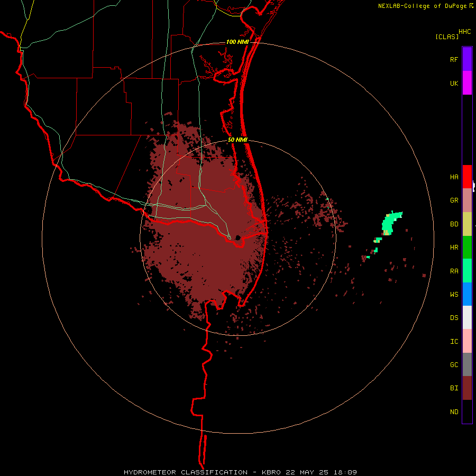Image resolution: width=476 pixels, height=476 pixels.
Task: Select the IC pink legend swatch
Action: pos(467,341)
